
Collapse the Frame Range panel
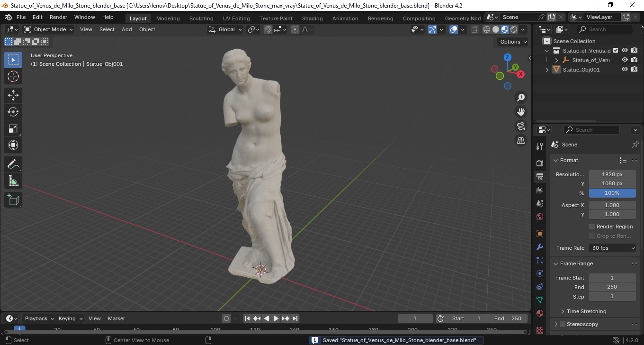click(556, 263)
